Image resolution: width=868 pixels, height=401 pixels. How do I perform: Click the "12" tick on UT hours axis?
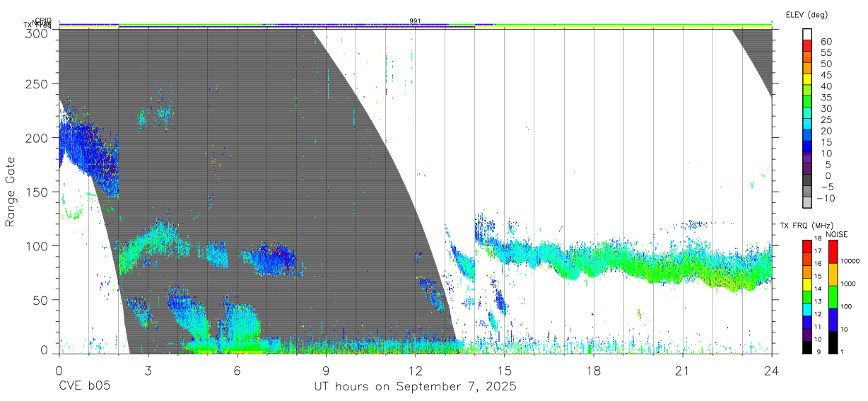(x=415, y=371)
